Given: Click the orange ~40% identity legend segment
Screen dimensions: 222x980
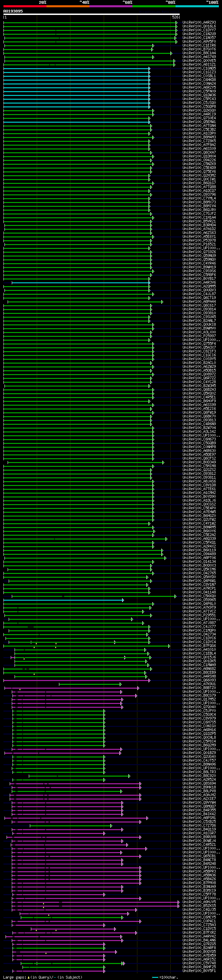Looking at the screenshot, I should pyautogui.click(x=68, y=6).
